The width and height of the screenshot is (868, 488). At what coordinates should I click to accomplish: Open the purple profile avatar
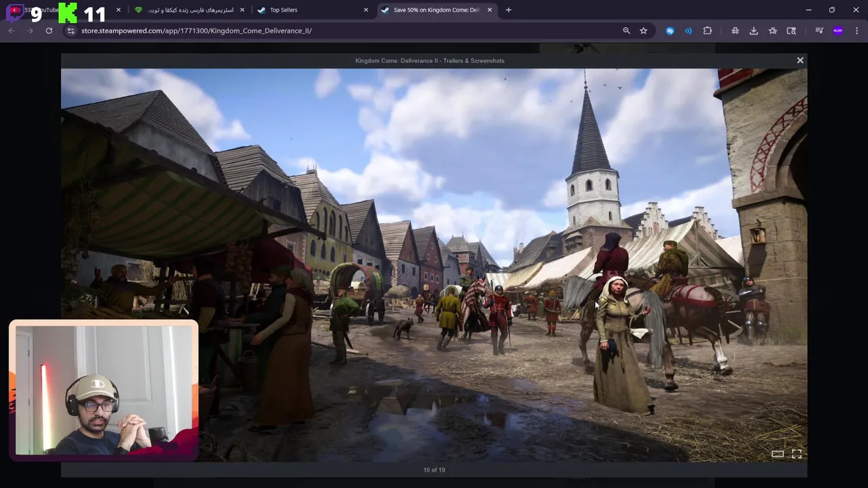tap(838, 30)
